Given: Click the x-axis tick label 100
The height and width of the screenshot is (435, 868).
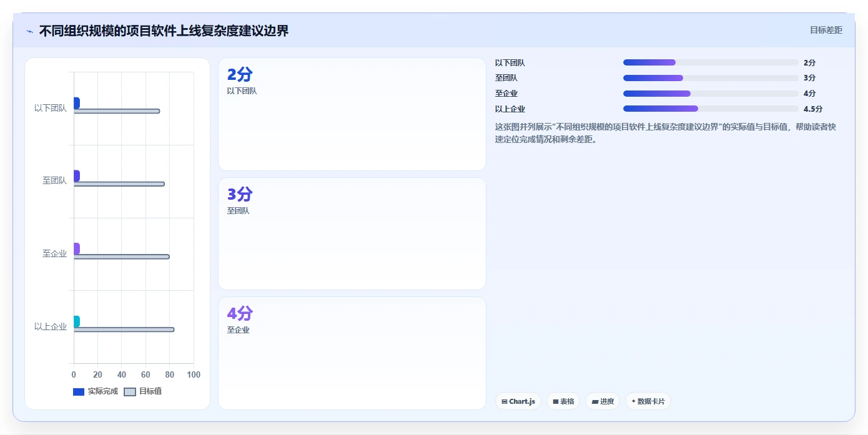Looking at the screenshot, I should click(194, 374).
